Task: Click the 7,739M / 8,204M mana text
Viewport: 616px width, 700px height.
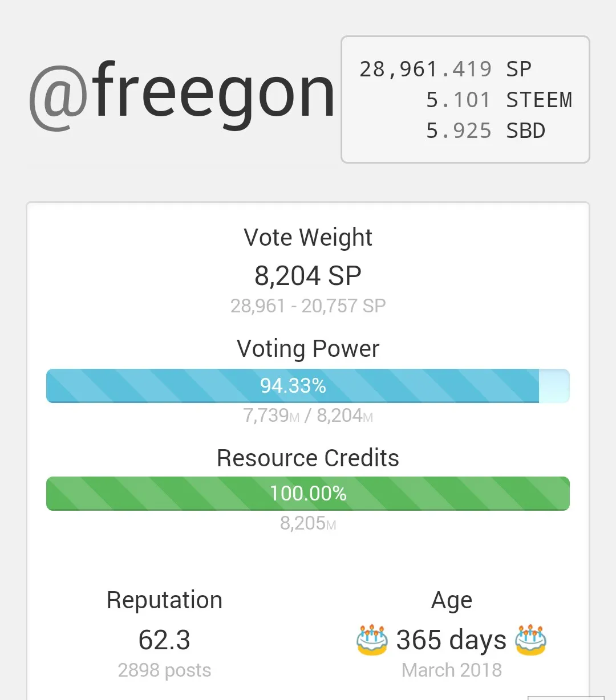Action: coord(308,416)
